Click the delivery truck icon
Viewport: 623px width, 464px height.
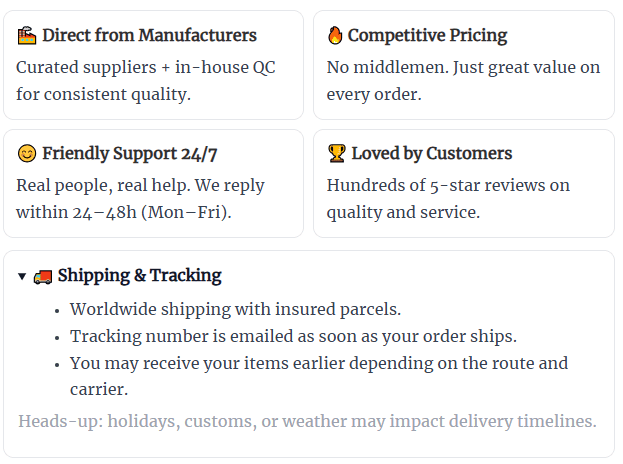[x=43, y=276]
